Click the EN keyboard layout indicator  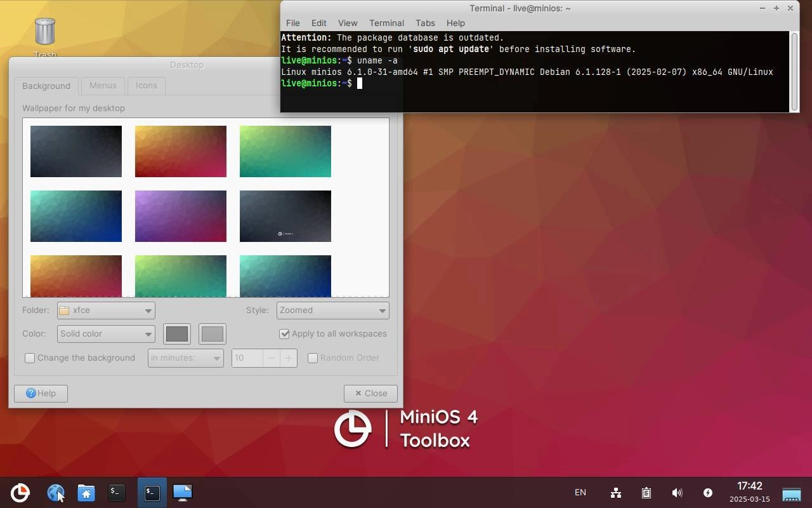point(580,493)
